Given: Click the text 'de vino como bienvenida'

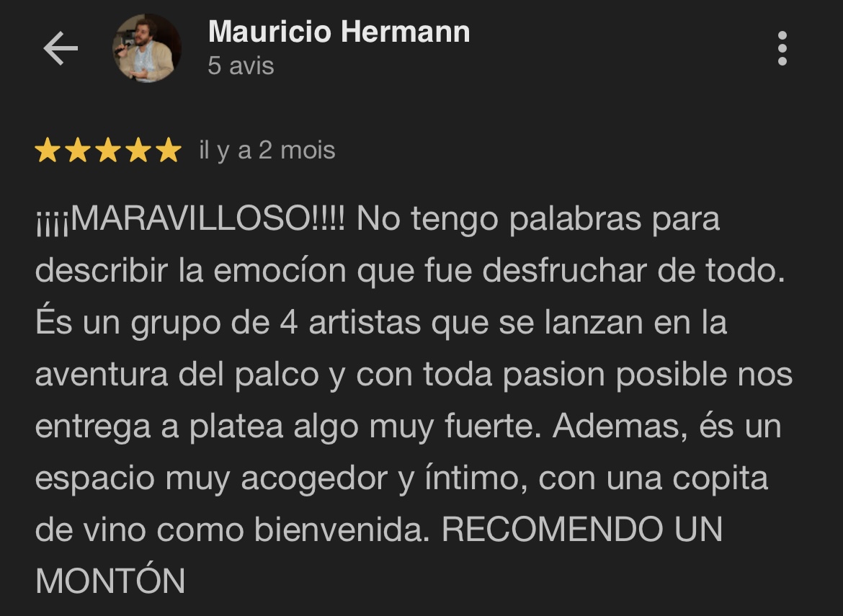Looking at the screenshot, I should coord(232,530).
